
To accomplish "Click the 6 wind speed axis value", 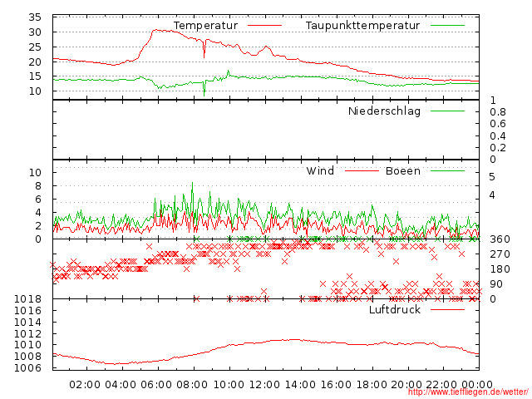I will (38, 199).
